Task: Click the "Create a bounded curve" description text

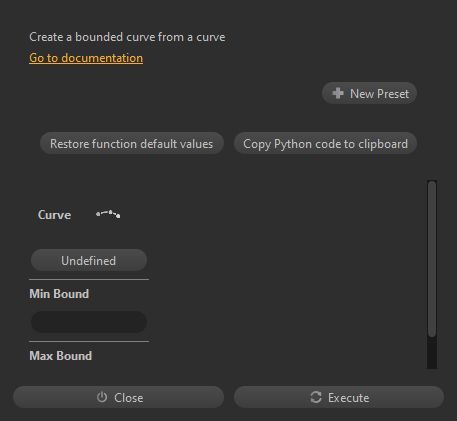Action: (x=127, y=37)
